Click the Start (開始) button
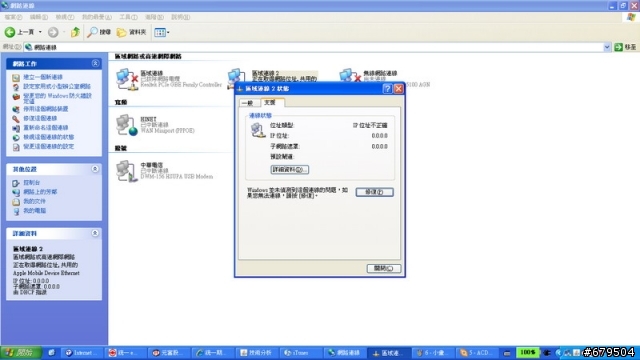Image resolution: width=640 pixels, height=360 pixels. [20, 352]
